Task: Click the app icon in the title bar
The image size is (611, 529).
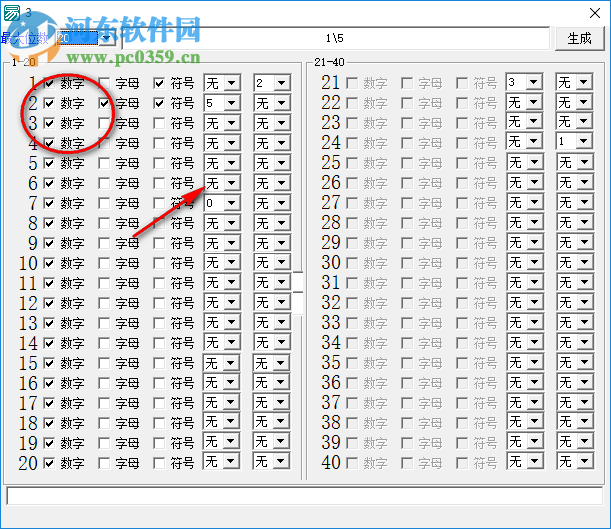Action: (11, 13)
